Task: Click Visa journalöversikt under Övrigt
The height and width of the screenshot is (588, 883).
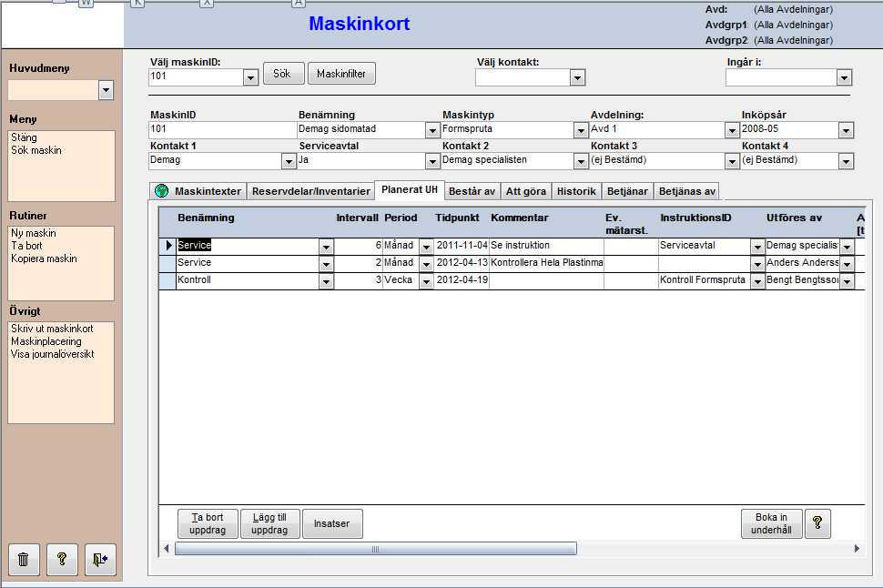Action: (53, 354)
